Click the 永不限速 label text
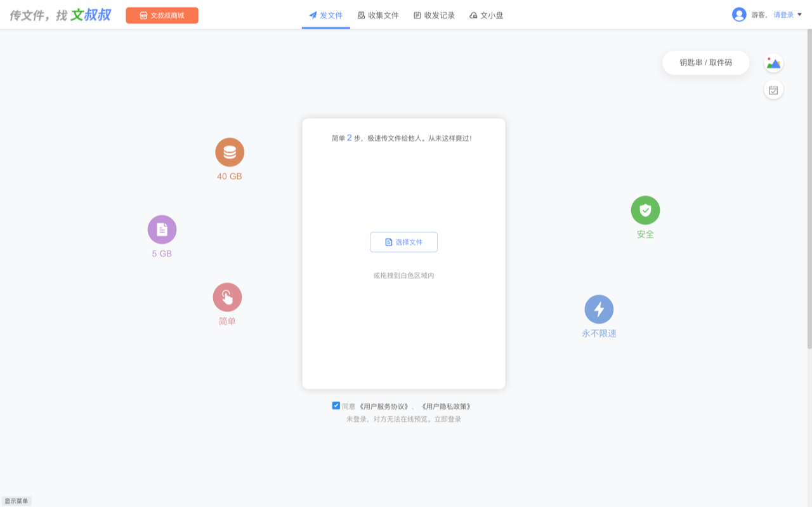 pos(599,333)
